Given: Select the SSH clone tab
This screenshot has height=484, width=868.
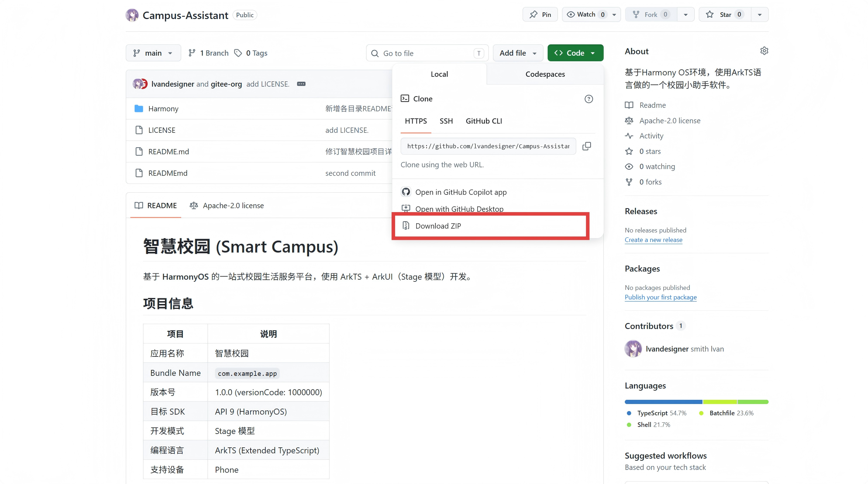Looking at the screenshot, I should pyautogui.click(x=446, y=121).
